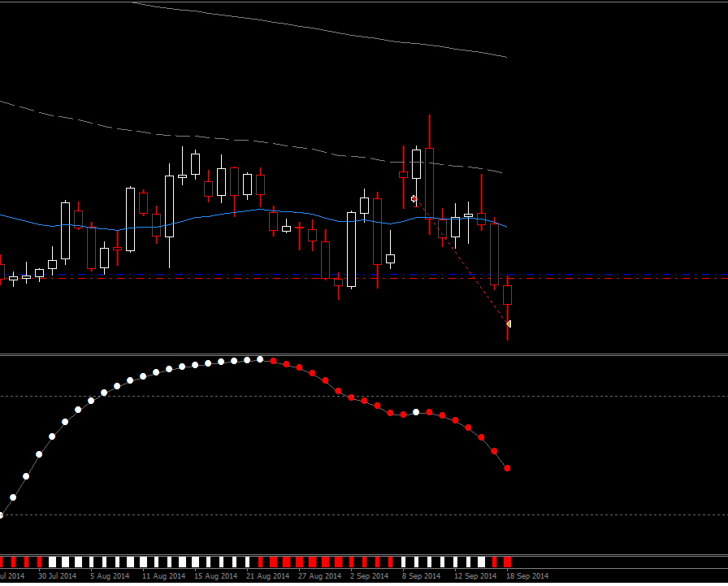Click the "30 Jul 2014" date label

57,575
